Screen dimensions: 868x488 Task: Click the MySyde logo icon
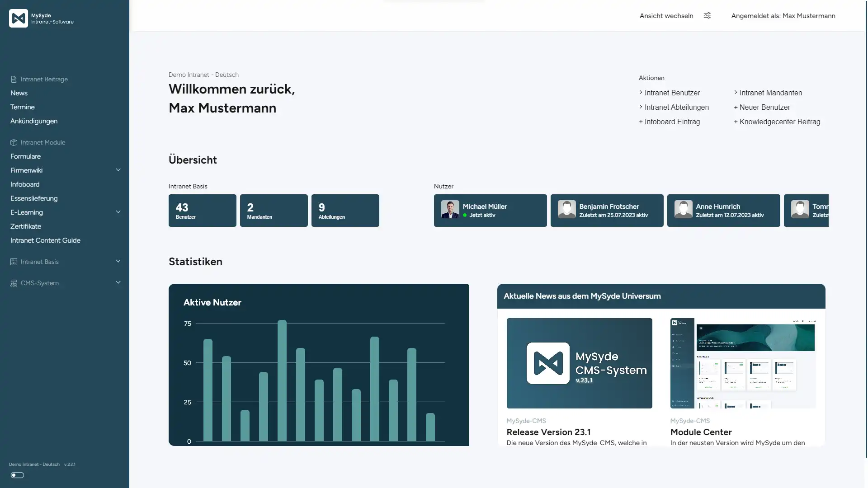(x=19, y=18)
